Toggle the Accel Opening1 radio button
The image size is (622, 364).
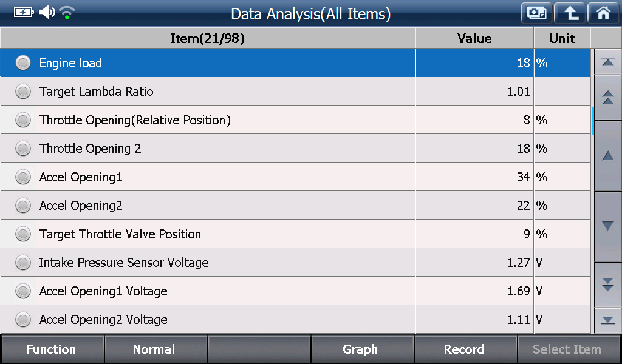(23, 177)
